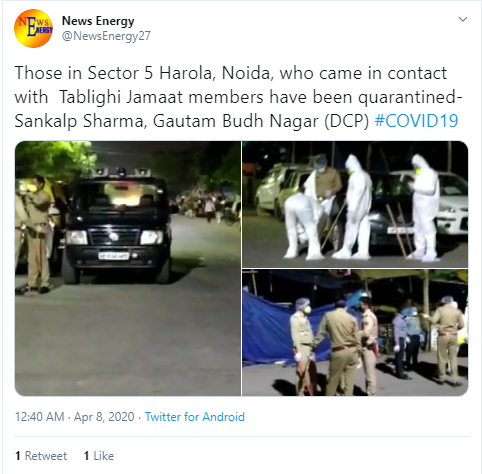Screen dimensions: 482x474
Task: Open the @NewsEnergy27 handle link
Action: pos(106,36)
